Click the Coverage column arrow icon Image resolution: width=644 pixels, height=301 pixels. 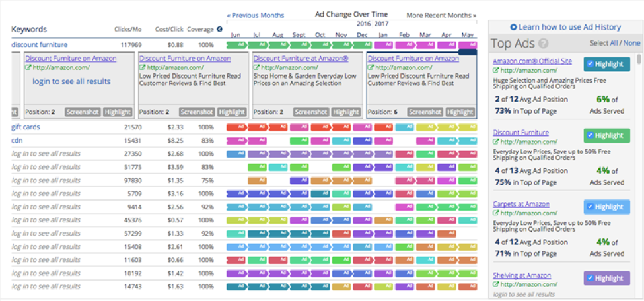click(x=219, y=30)
